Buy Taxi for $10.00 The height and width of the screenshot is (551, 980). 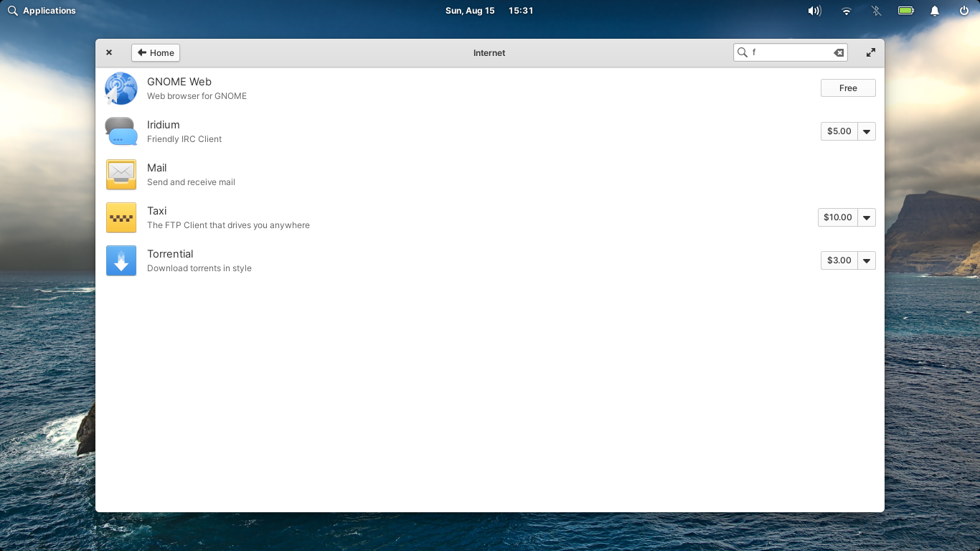(838, 217)
